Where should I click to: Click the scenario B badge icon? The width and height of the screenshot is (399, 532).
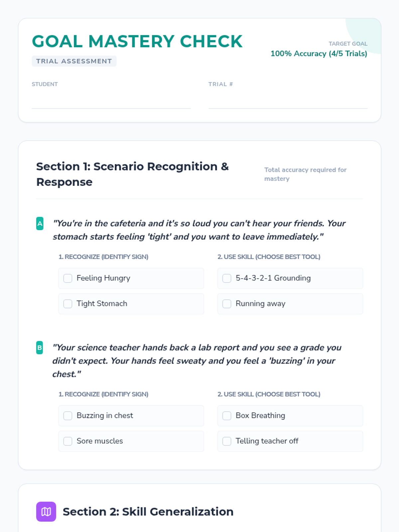[40, 347]
